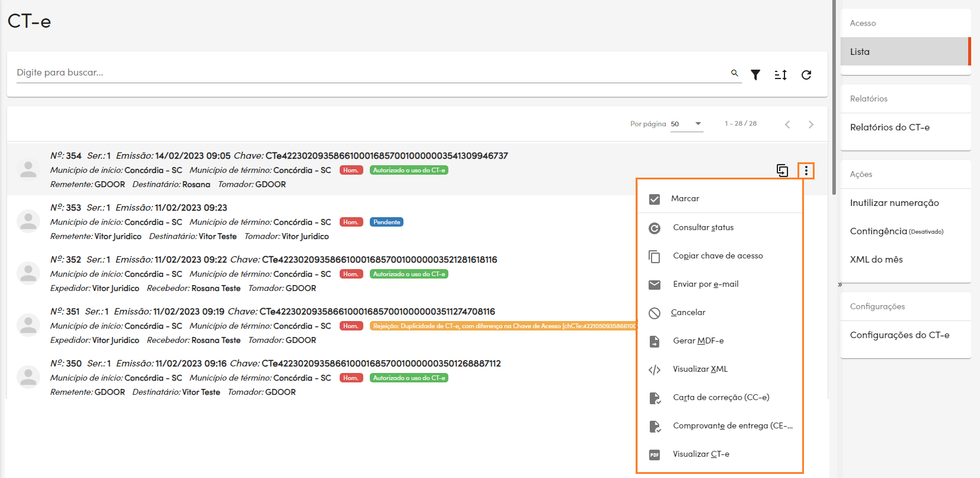980x478 pixels.
Task: Tick the Marcar checkbox
Action: [x=655, y=199]
